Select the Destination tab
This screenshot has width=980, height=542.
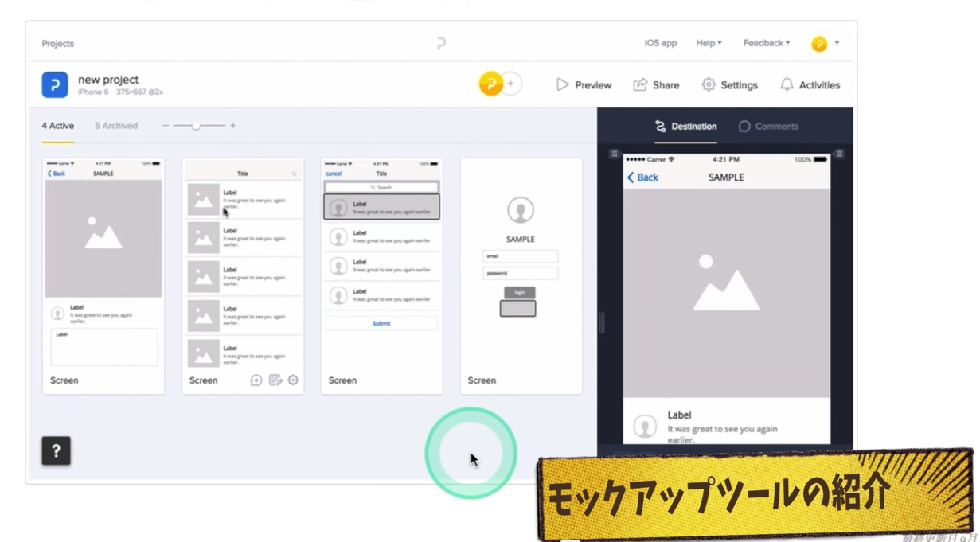click(x=685, y=126)
